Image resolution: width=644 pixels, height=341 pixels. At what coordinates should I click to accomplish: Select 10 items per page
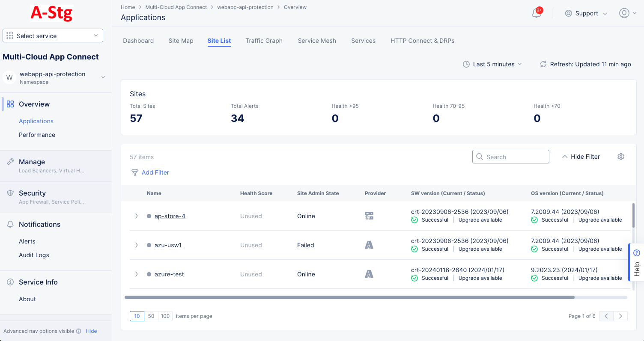pyautogui.click(x=137, y=316)
